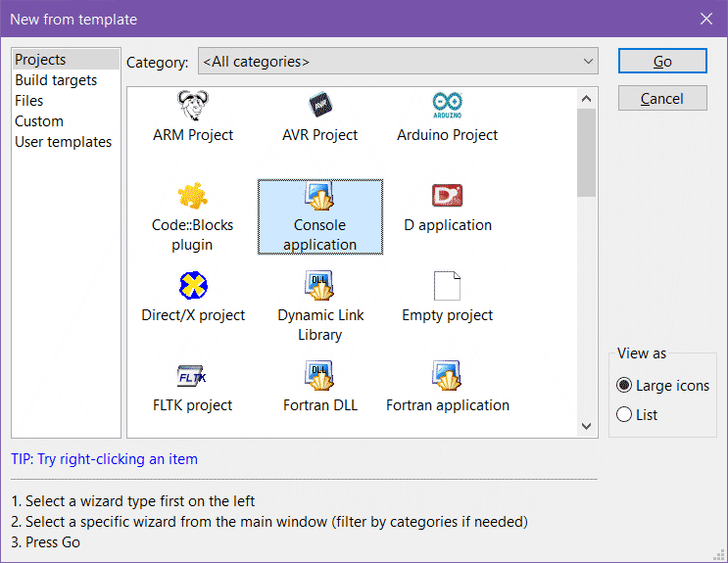Open the Build targets wizard type
This screenshot has height=563, width=728.
(x=56, y=80)
